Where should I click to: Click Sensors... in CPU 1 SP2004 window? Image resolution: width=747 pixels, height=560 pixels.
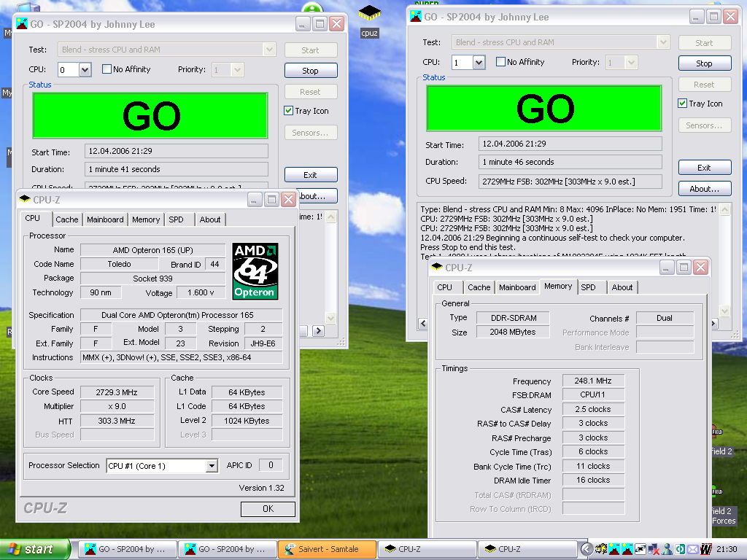click(704, 125)
